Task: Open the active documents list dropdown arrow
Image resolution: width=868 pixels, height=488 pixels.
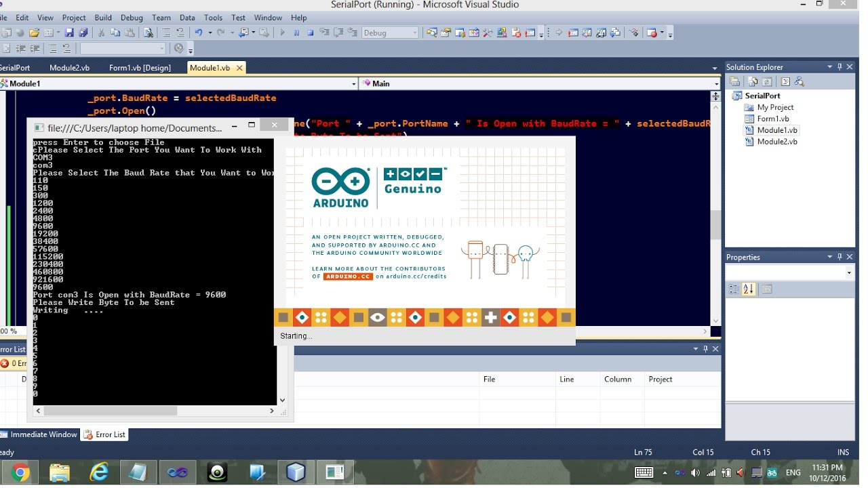Action: [714, 68]
